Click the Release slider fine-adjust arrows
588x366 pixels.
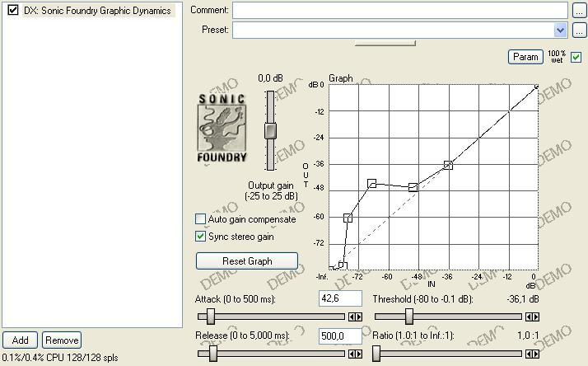[356, 354]
